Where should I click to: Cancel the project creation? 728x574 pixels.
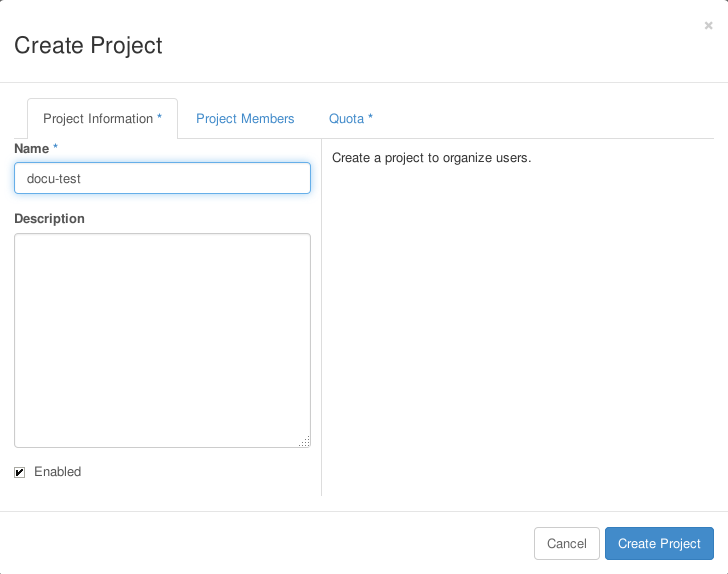[566, 543]
